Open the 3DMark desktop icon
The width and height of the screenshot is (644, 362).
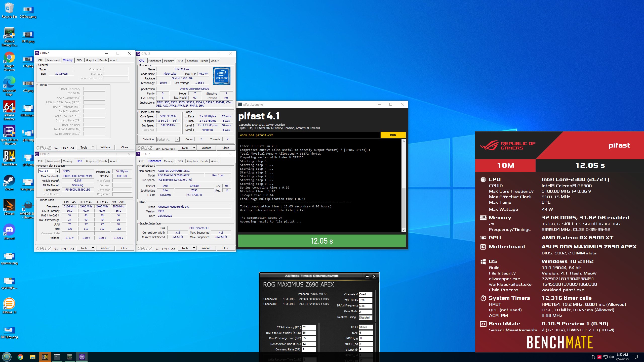pos(9,207)
